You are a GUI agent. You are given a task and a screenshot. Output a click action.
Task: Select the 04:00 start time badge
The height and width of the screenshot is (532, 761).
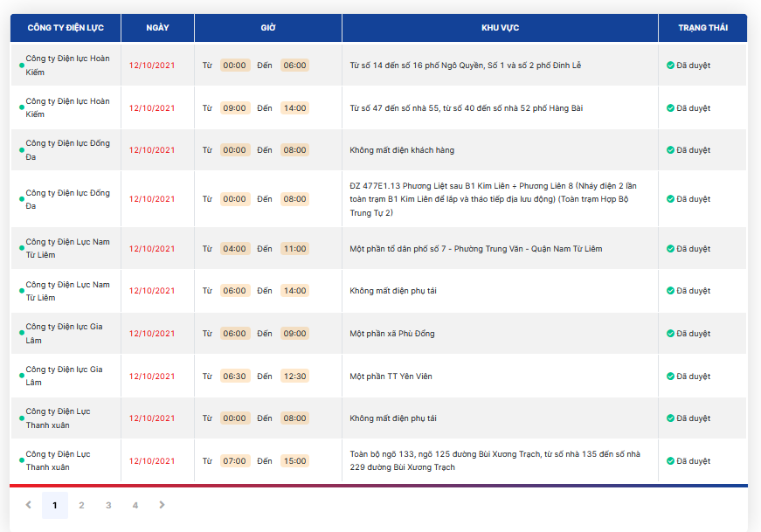click(x=235, y=248)
